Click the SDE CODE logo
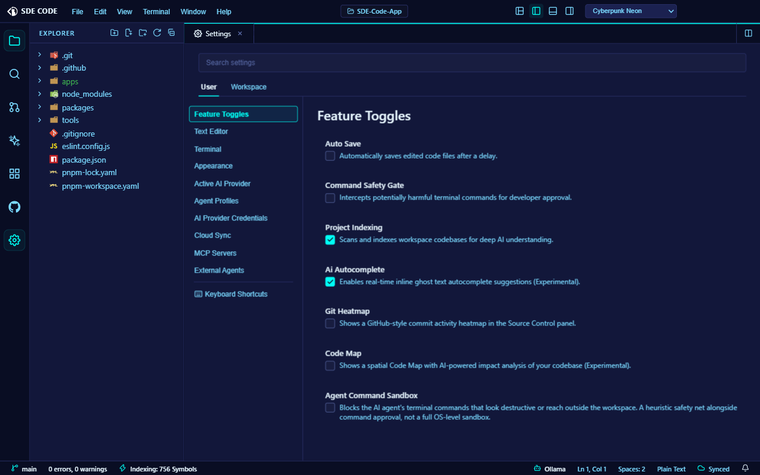The width and height of the screenshot is (760, 475). pyautogui.click(x=32, y=11)
